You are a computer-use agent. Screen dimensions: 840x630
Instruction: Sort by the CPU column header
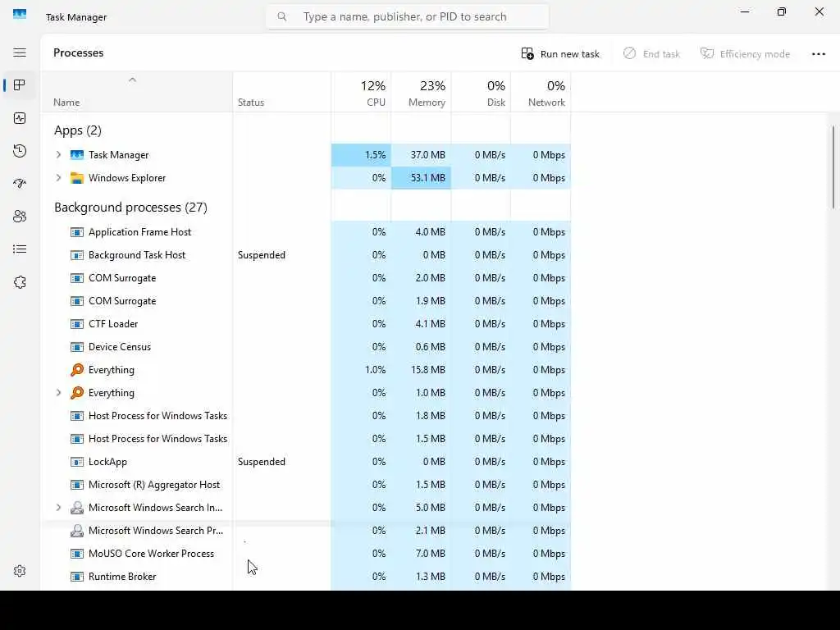(361, 92)
